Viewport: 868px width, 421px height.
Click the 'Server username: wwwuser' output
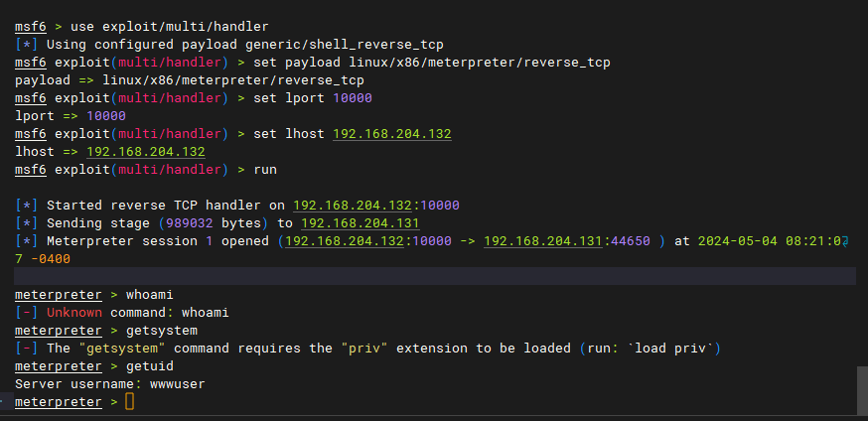[110, 384]
